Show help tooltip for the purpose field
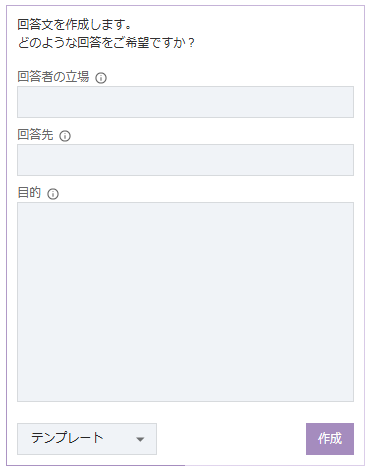 tap(53, 194)
